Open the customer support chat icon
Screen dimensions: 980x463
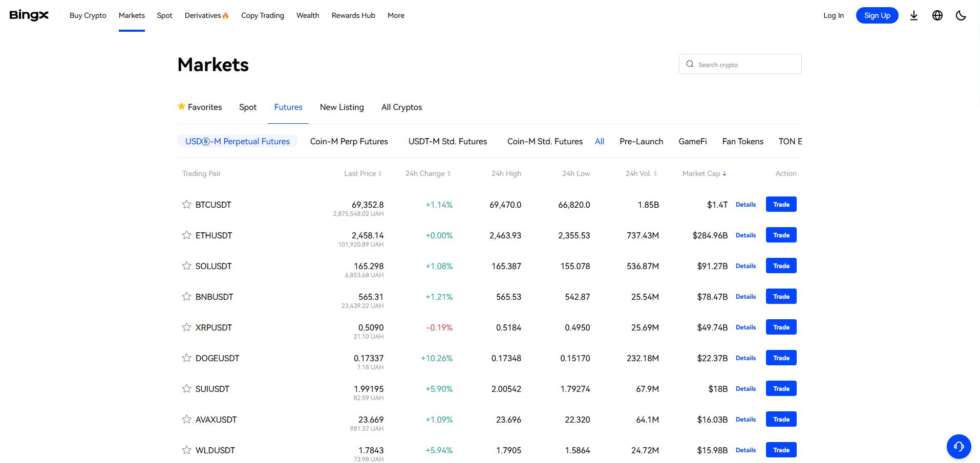click(x=958, y=447)
